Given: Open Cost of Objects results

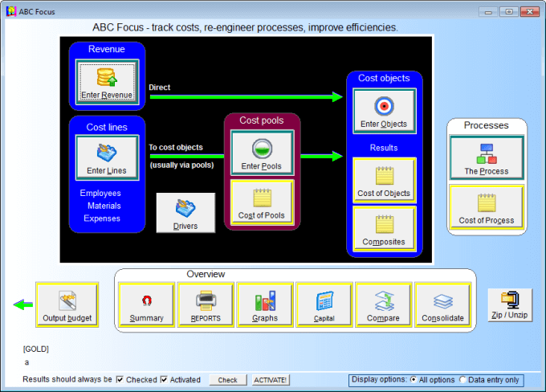Looking at the screenshot, I should tap(383, 180).
